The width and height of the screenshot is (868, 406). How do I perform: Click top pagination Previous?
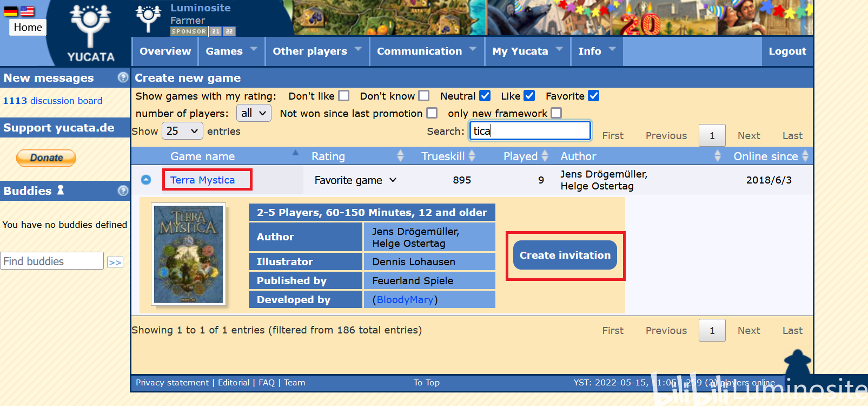coord(666,135)
